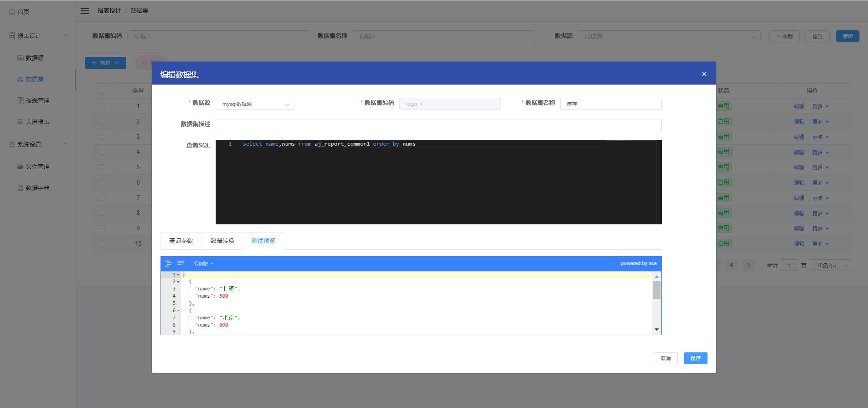
Task: Check the checkbox for row 5
Action: click(101, 167)
